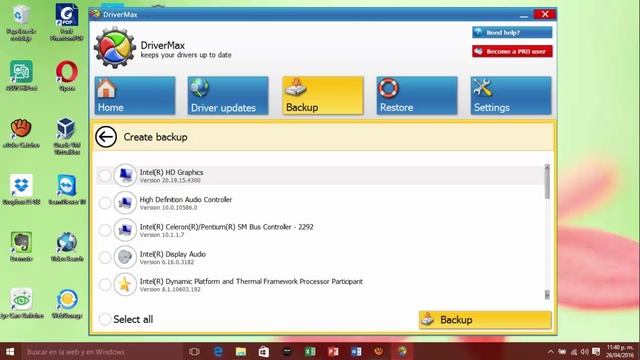Open the Store from the taskbar
640x360 pixels.
click(264, 351)
